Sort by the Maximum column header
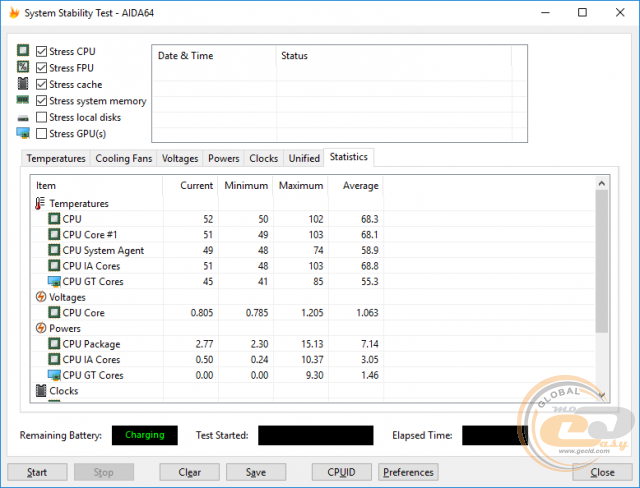Image resolution: width=640 pixels, height=488 pixels. pyautogui.click(x=300, y=185)
